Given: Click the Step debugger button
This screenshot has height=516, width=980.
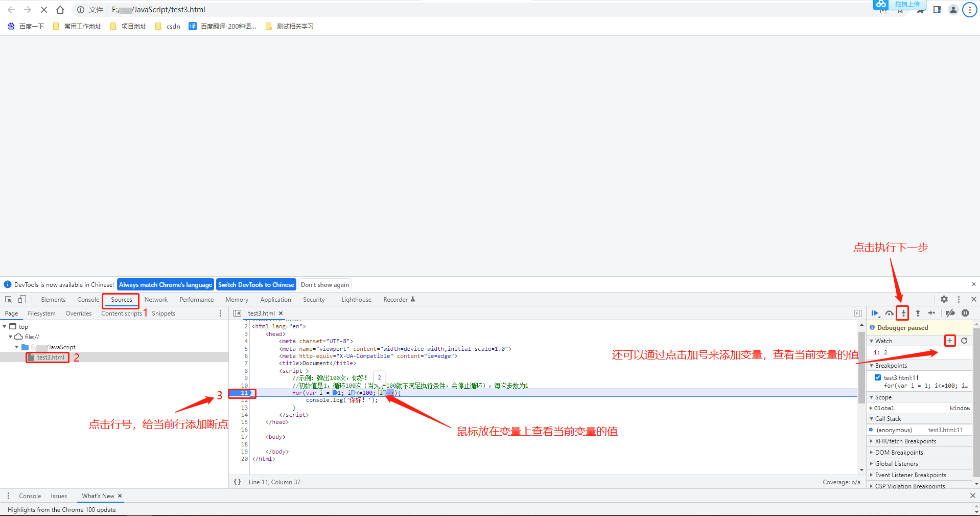Looking at the screenshot, I should (932, 313).
